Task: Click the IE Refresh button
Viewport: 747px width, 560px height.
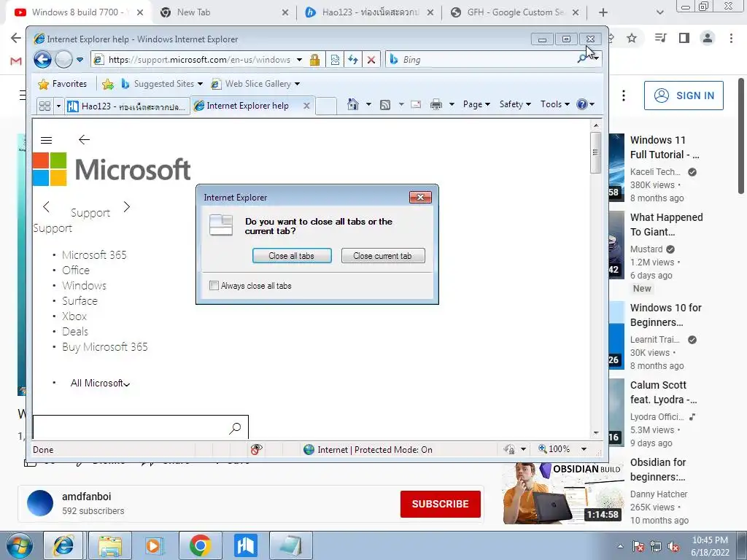Action: [x=353, y=60]
